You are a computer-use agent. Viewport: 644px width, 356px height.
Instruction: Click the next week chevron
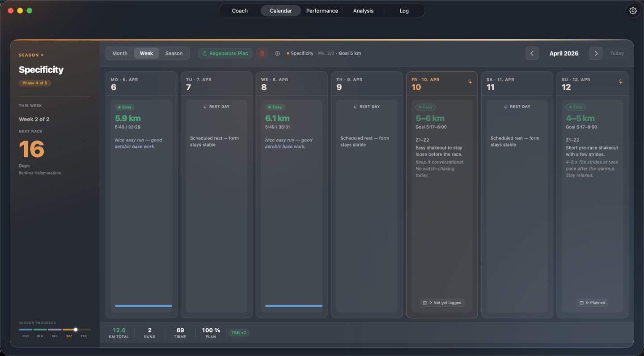click(x=596, y=53)
